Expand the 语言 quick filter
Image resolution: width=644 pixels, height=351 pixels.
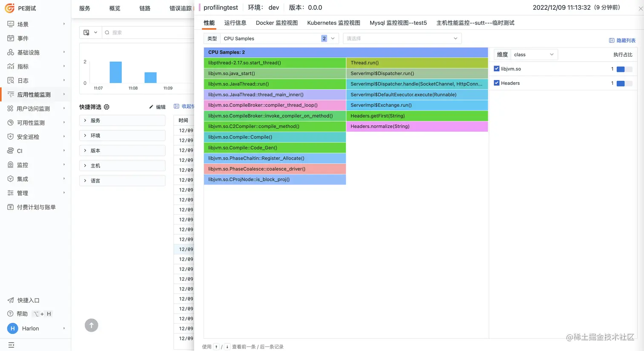pos(122,181)
